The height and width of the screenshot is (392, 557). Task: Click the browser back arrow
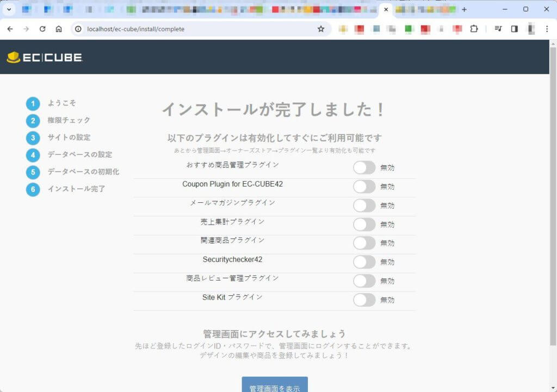(x=10, y=29)
